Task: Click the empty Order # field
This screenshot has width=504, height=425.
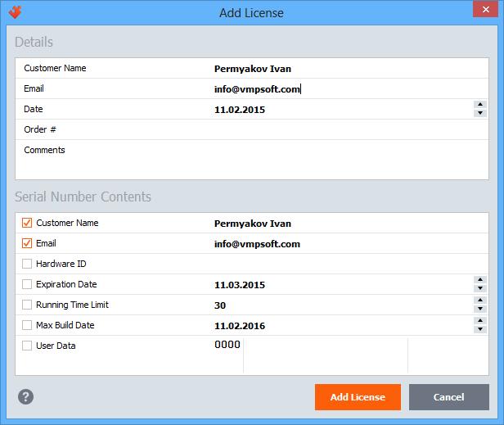Action: (x=350, y=129)
